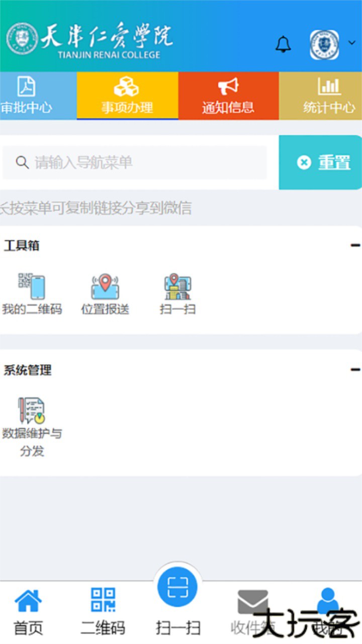Click the 系统管理 section title
362x644 pixels.
[x=28, y=370]
